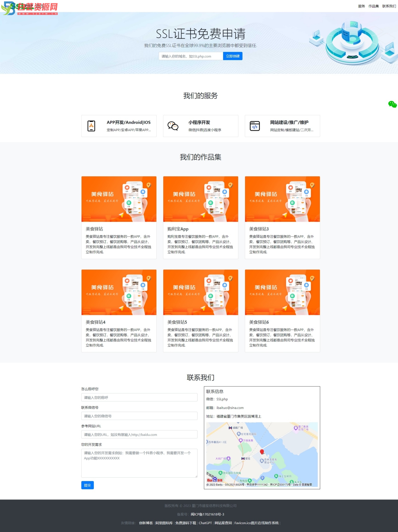Click the 创新博客 footer link
The image size is (398, 532).
pyautogui.click(x=146, y=523)
